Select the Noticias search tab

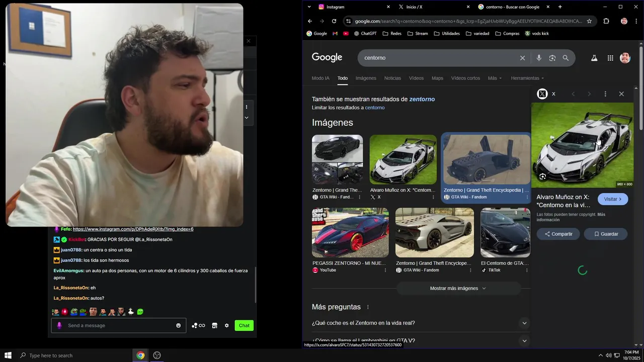tap(392, 78)
